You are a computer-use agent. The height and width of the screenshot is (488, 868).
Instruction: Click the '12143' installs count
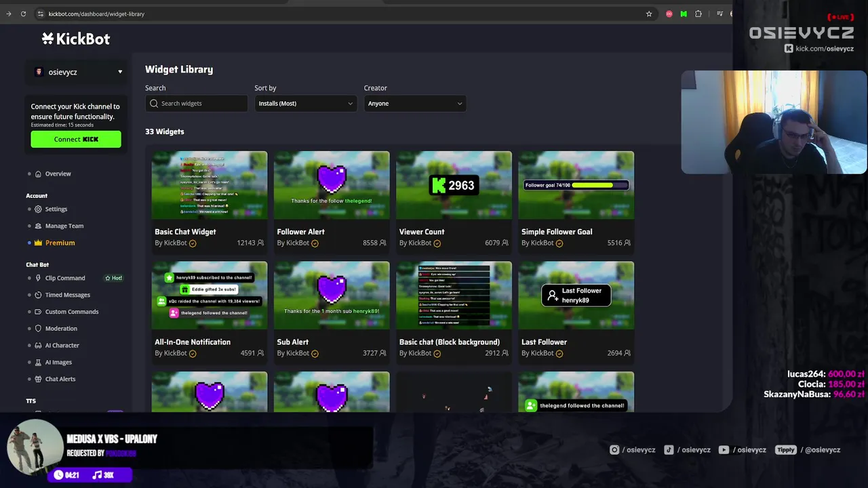245,243
